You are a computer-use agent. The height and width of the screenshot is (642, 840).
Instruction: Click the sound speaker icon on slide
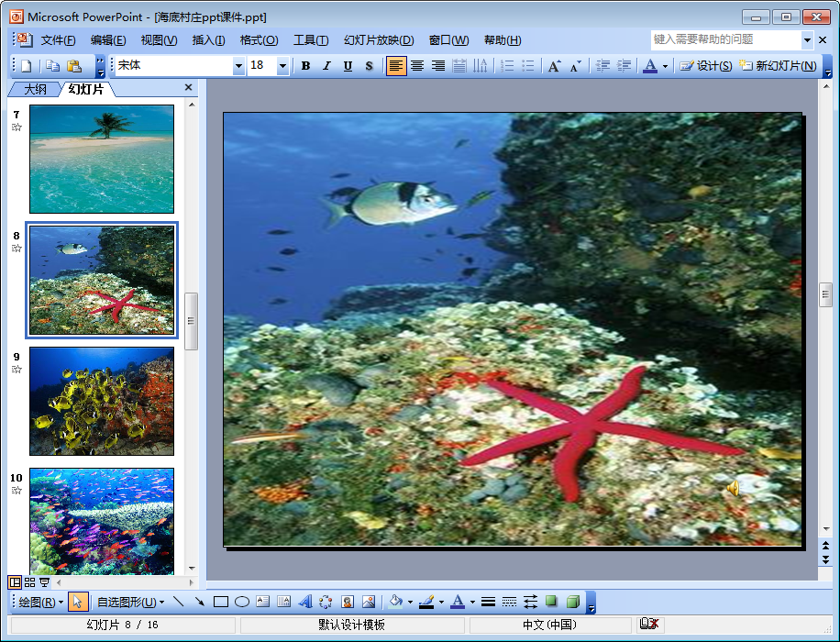734,489
